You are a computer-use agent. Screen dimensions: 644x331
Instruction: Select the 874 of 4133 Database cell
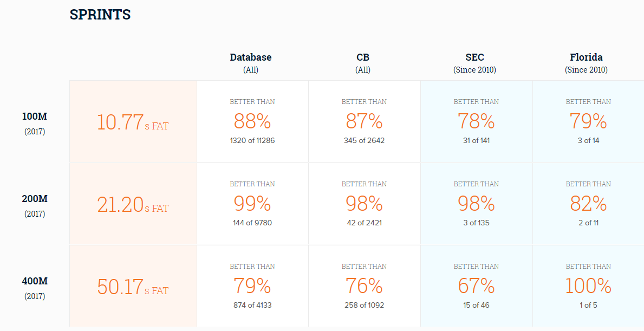pyautogui.click(x=252, y=286)
